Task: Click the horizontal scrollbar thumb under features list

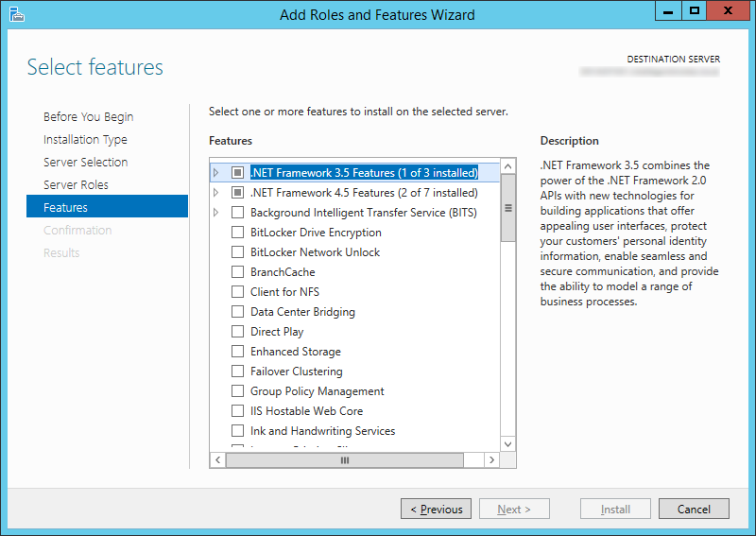Action: point(345,459)
